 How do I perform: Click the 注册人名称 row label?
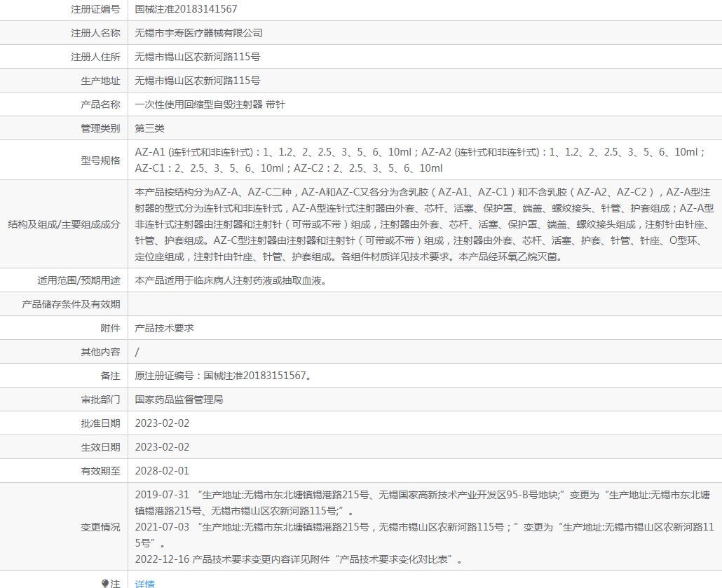coord(95,33)
